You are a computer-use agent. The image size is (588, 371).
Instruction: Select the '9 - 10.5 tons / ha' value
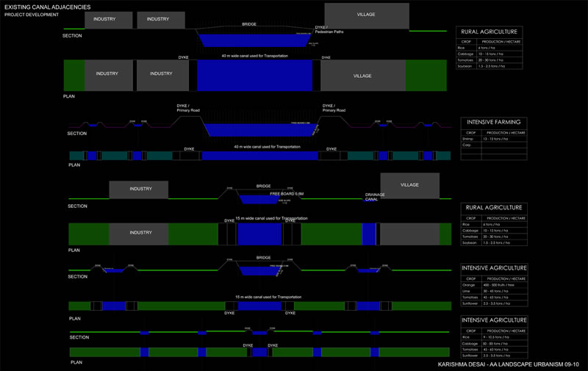click(496, 337)
